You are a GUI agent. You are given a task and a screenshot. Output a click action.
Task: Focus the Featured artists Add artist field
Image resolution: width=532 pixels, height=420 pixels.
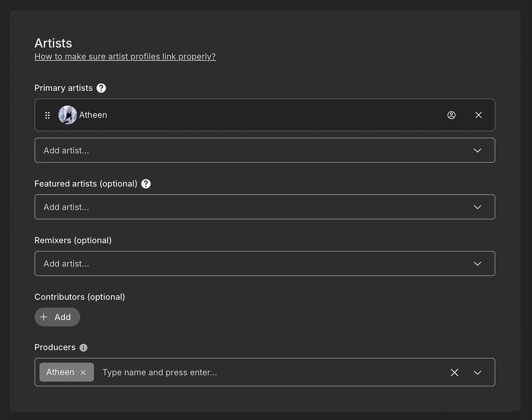250,207
